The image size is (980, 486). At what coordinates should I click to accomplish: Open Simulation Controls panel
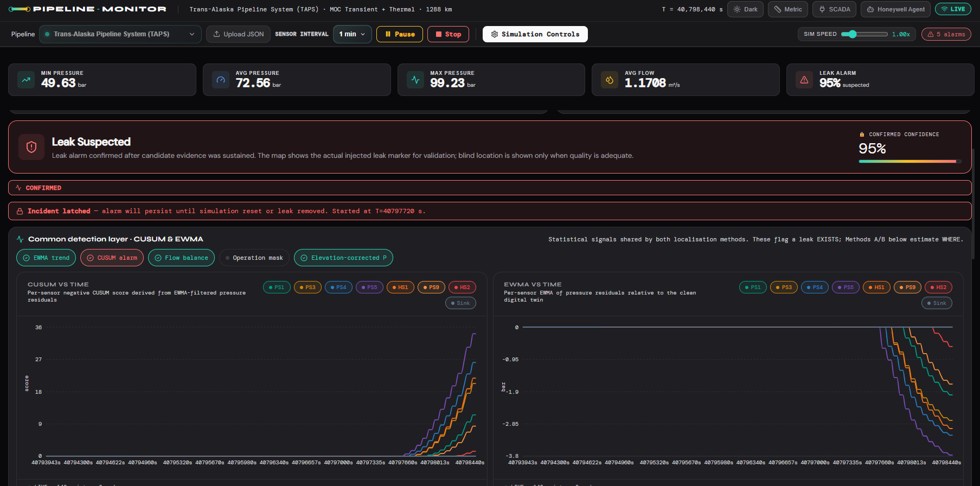click(x=535, y=34)
